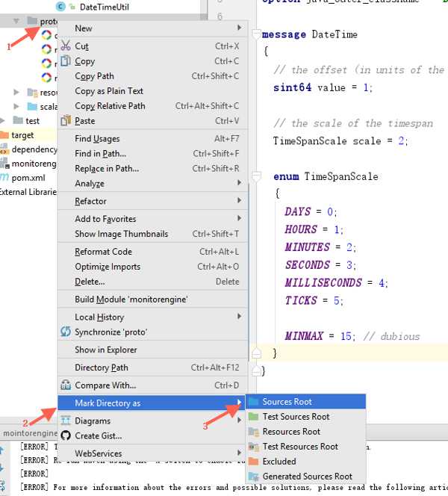Click the sint64 keyword in editor
Image resolution: width=448 pixels, height=496 pixels.
pyautogui.click(x=292, y=87)
